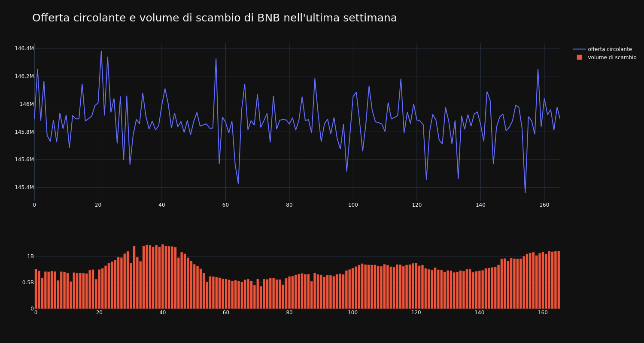Click x-axis tick 160 on bar chart
Screen dimensions: 644x343
(543, 313)
